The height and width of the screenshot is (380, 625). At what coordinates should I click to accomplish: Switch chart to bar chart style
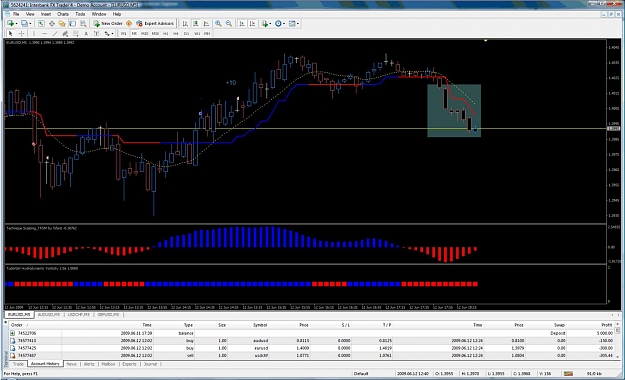(185, 24)
